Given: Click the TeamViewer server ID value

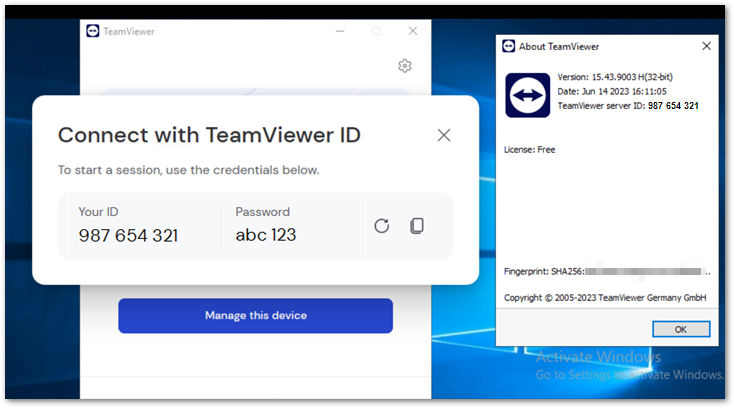Looking at the screenshot, I should pyautogui.click(x=673, y=106).
